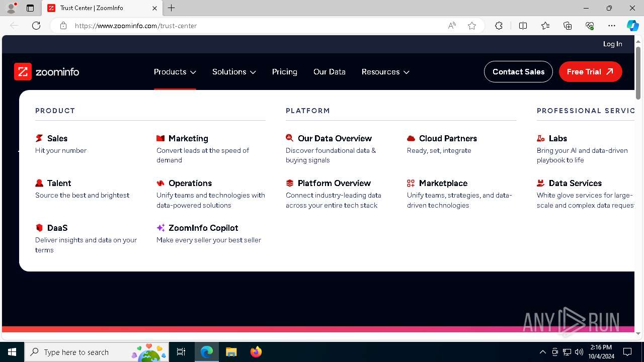This screenshot has height=362, width=644.
Task: Open the notification center
Action: pos(627,352)
